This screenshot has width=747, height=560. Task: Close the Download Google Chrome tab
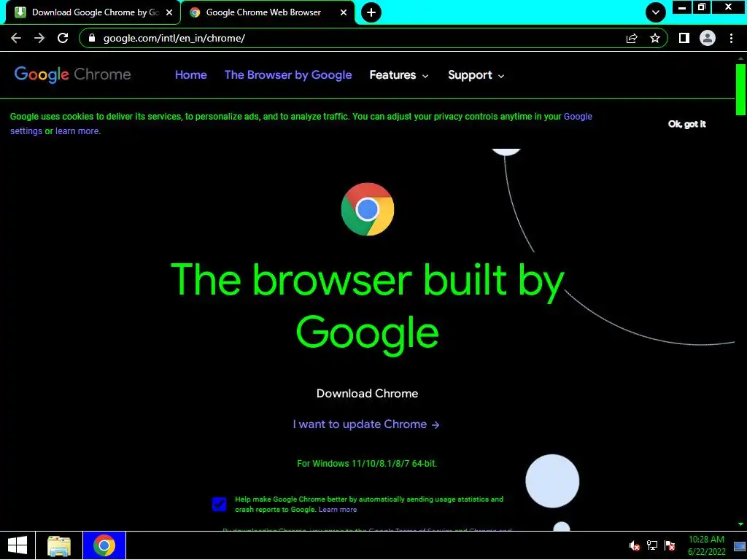click(169, 12)
